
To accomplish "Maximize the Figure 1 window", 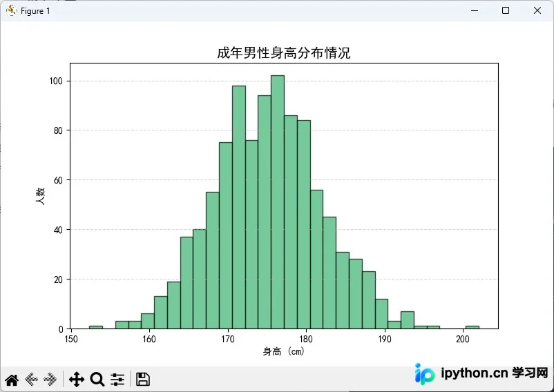I will [506, 10].
